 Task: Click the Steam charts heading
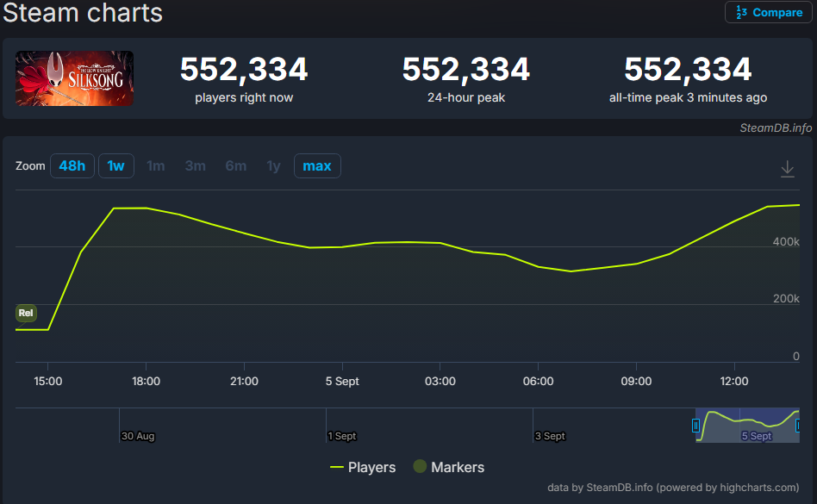pos(83,13)
